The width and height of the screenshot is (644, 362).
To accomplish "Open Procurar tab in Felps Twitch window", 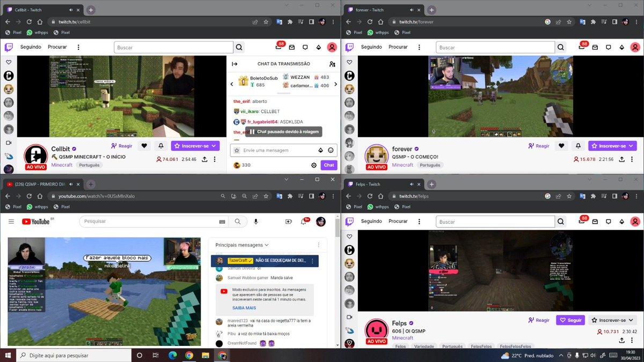I will 398,221.
